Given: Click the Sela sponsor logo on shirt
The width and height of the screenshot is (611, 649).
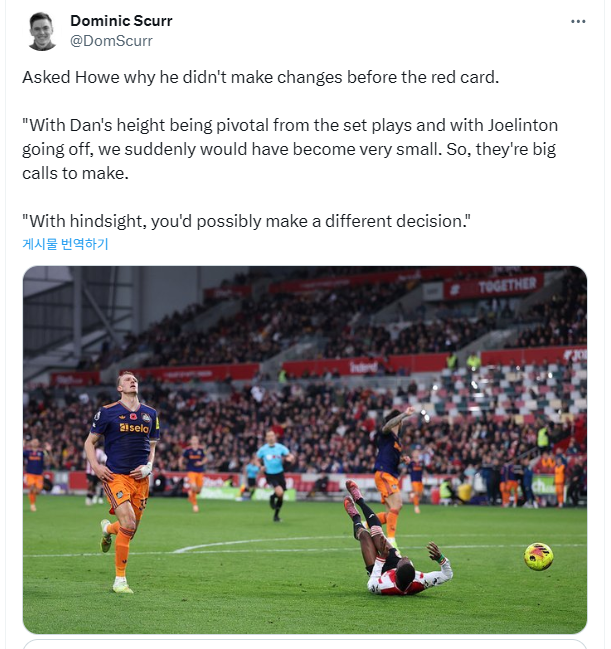Looking at the screenshot, I should pos(134,428).
